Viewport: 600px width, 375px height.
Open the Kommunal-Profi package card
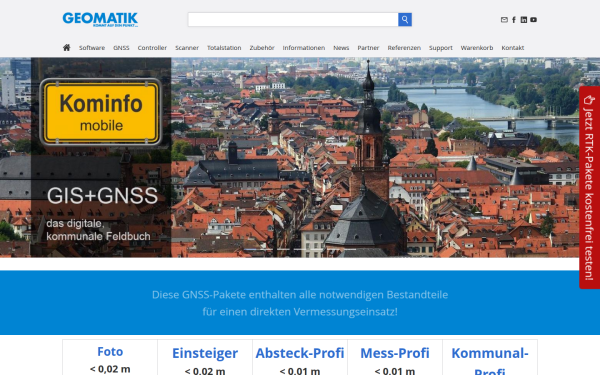click(490, 357)
